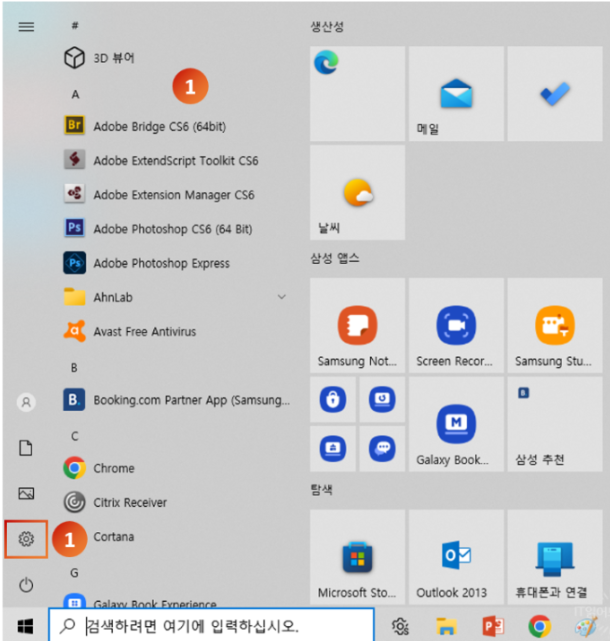Focus the taskbar search box
This screenshot has width=610, height=641.
click(211, 625)
